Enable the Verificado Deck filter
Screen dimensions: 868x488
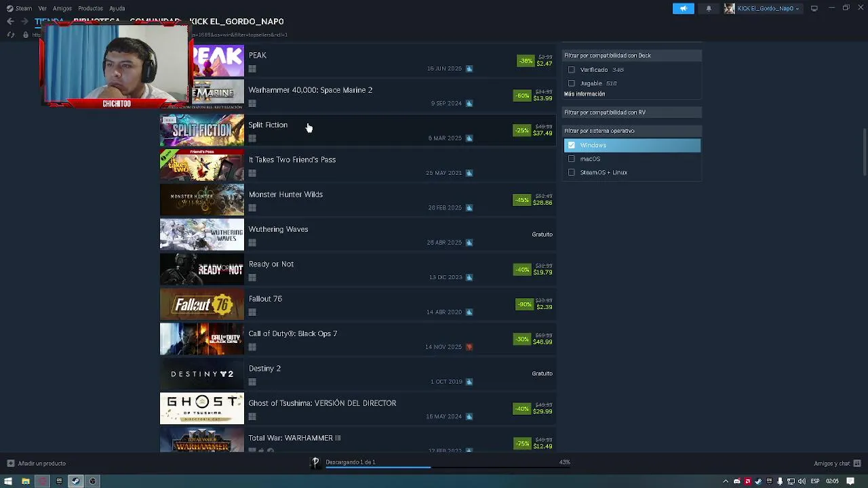tap(572, 70)
